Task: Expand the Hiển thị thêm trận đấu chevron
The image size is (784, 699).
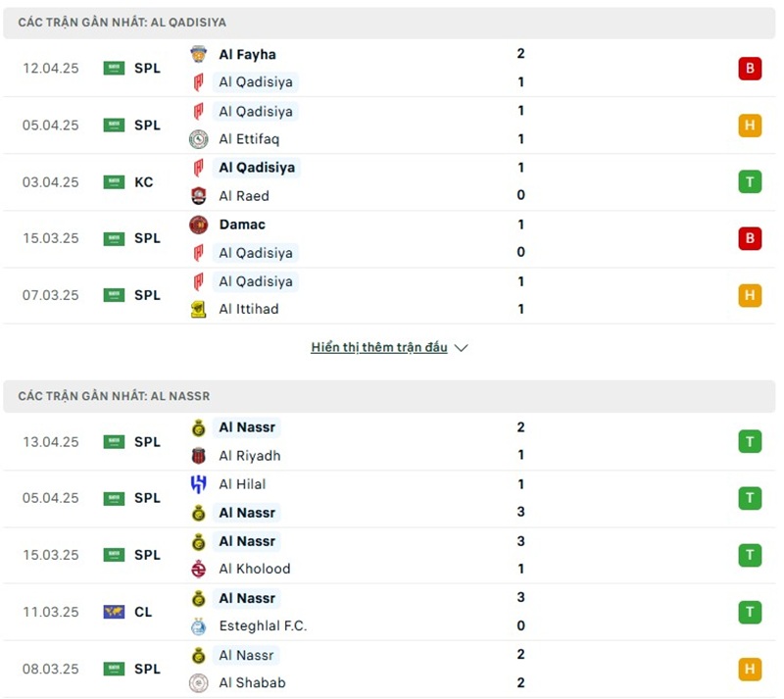Action: (460, 347)
